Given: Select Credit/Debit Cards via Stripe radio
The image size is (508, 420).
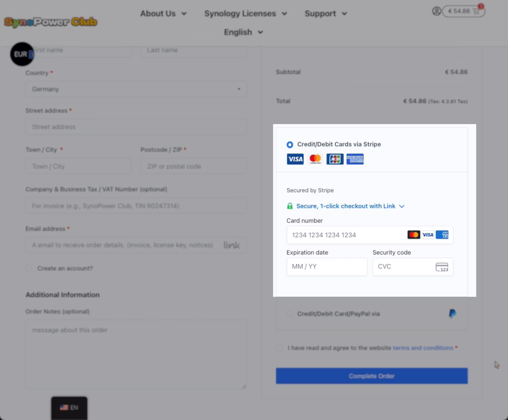Looking at the screenshot, I should coord(290,144).
